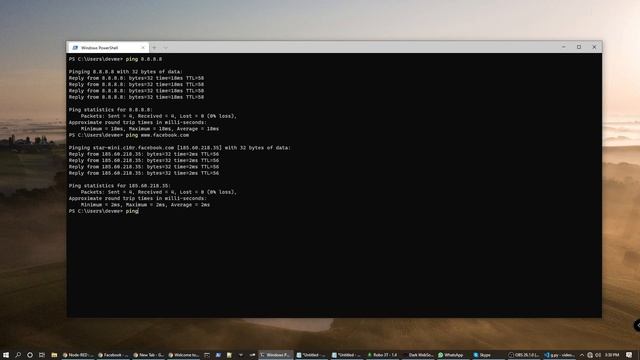Open volume control in system tray
The height and width of the screenshot is (360, 640).
598,355
